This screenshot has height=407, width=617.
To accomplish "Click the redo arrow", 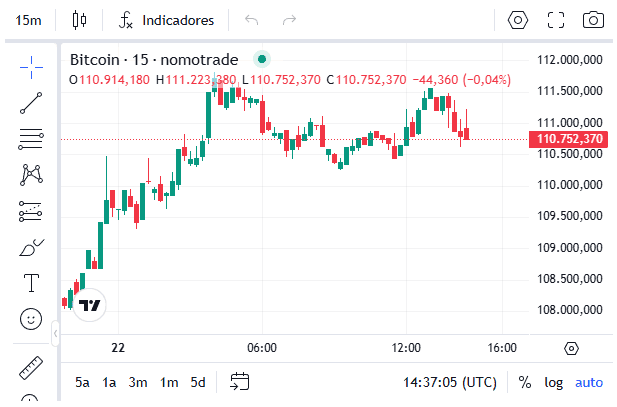I will click(289, 20).
